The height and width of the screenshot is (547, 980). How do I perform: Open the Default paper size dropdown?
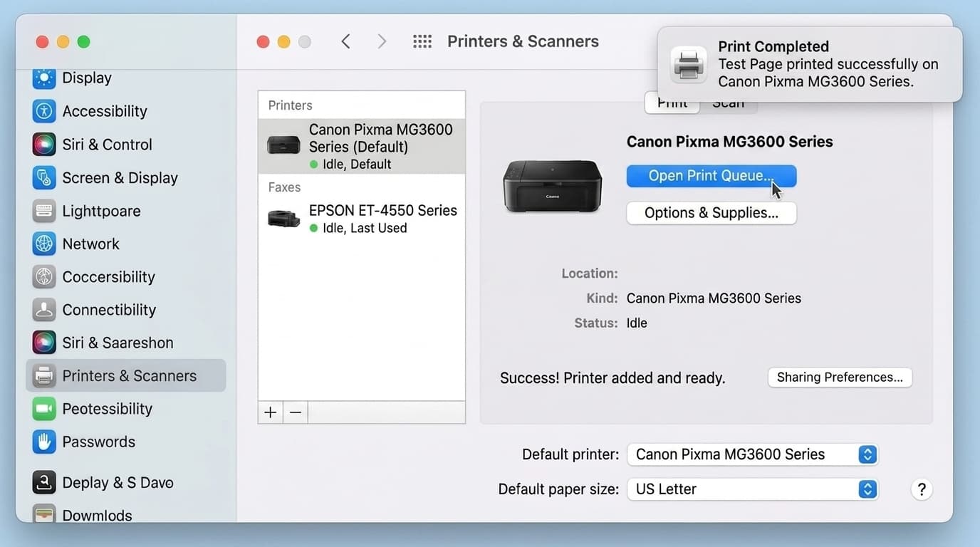[753, 489]
